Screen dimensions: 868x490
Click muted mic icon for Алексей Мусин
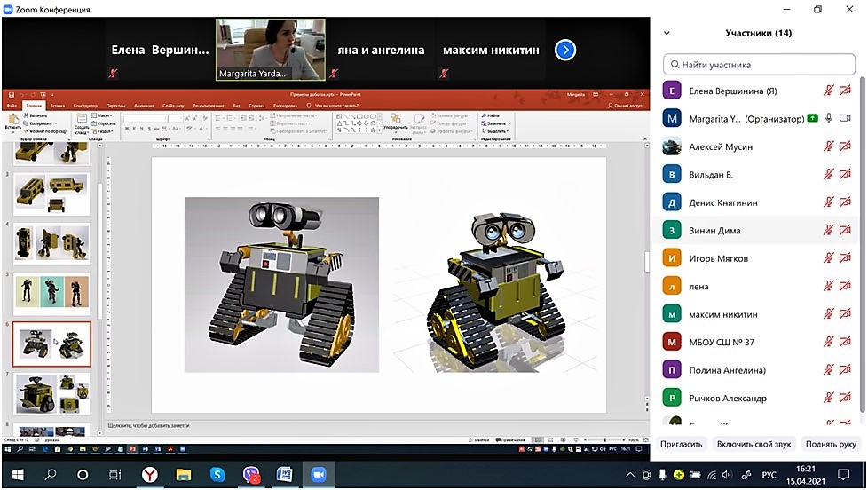(x=829, y=146)
